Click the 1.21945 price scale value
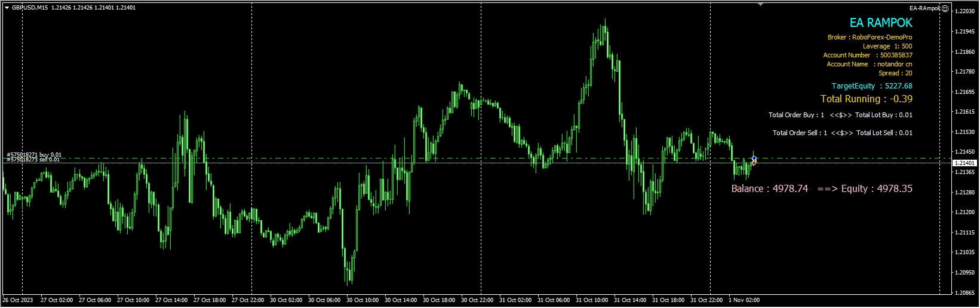The height and width of the screenshot is (308, 980). 964,32
